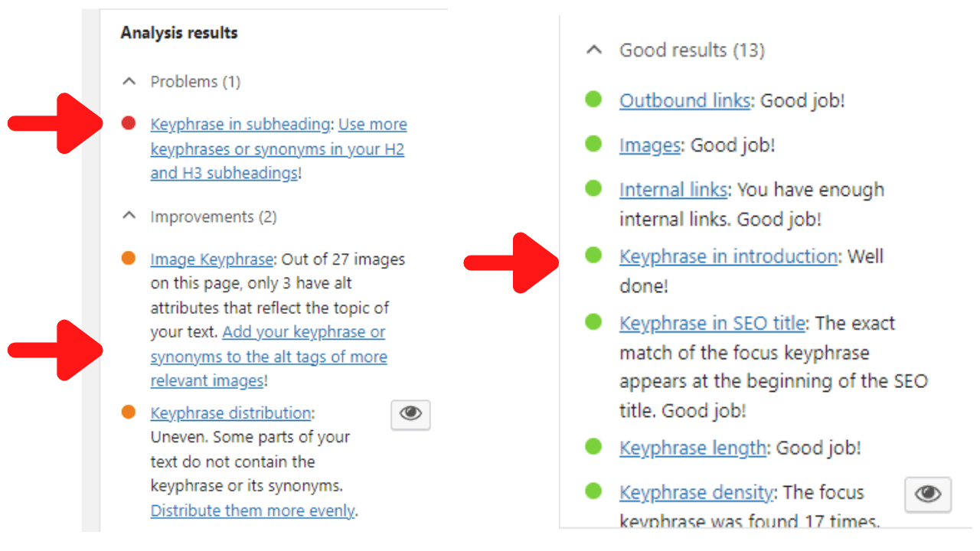The height and width of the screenshot is (551, 980).
Task: Collapse the Problems (1) section
Action: pos(130,81)
